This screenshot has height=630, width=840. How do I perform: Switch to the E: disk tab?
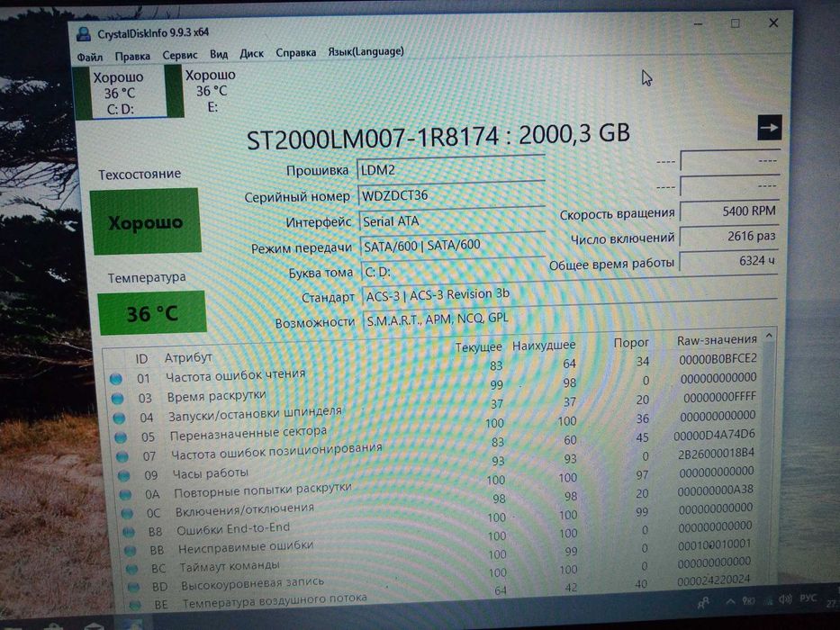[203, 91]
